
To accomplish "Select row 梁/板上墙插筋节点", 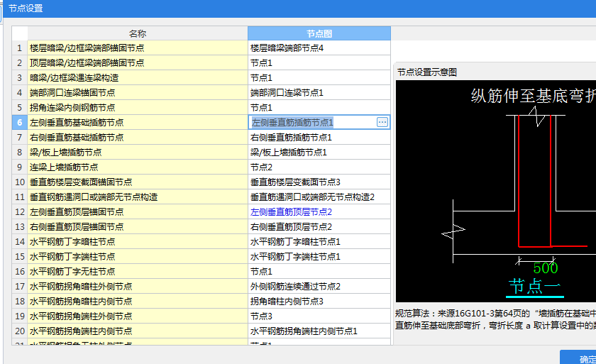I will click(x=138, y=153).
